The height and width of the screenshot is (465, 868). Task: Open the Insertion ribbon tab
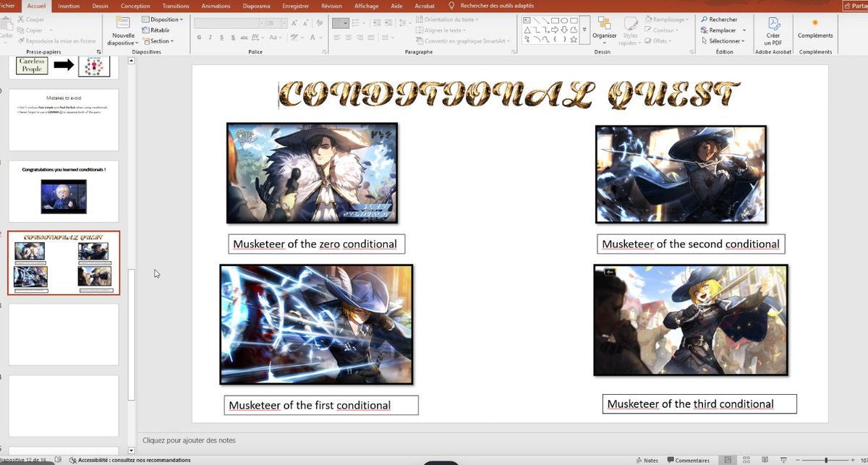69,6
